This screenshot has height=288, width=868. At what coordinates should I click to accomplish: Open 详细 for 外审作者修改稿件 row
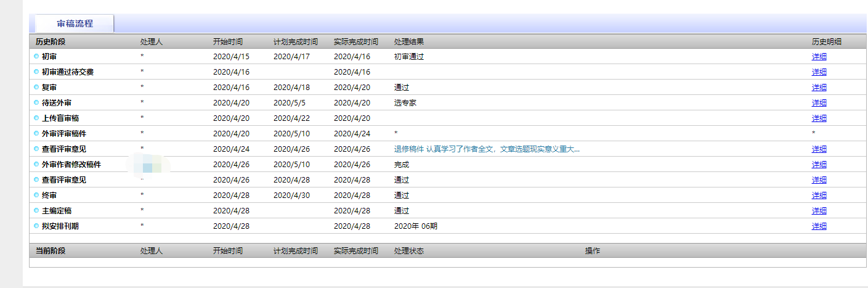[819, 165]
